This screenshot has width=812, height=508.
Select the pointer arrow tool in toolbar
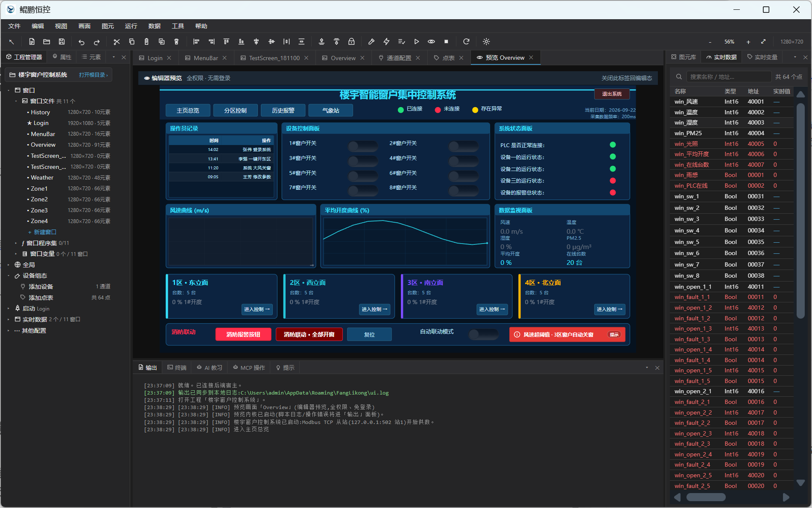coord(12,42)
